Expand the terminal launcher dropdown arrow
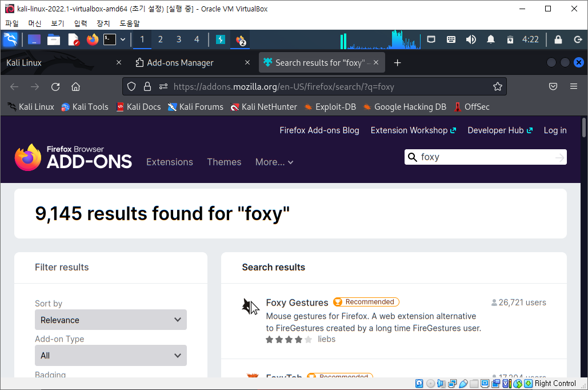588x390 pixels. (x=123, y=39)
